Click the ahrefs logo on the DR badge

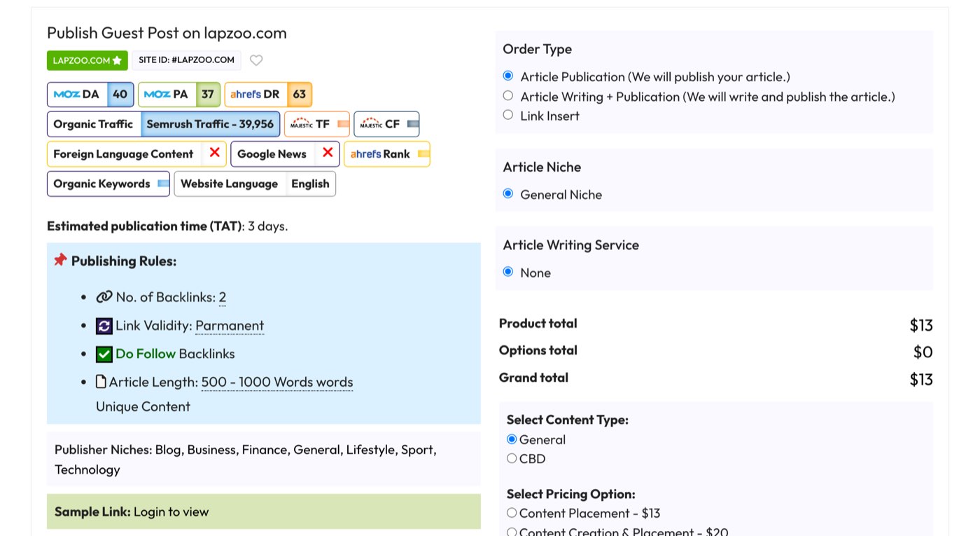point(246,95)
